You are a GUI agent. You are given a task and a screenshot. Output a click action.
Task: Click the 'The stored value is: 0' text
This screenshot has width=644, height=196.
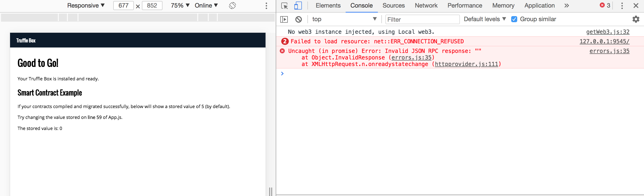[x=40, y=128]
